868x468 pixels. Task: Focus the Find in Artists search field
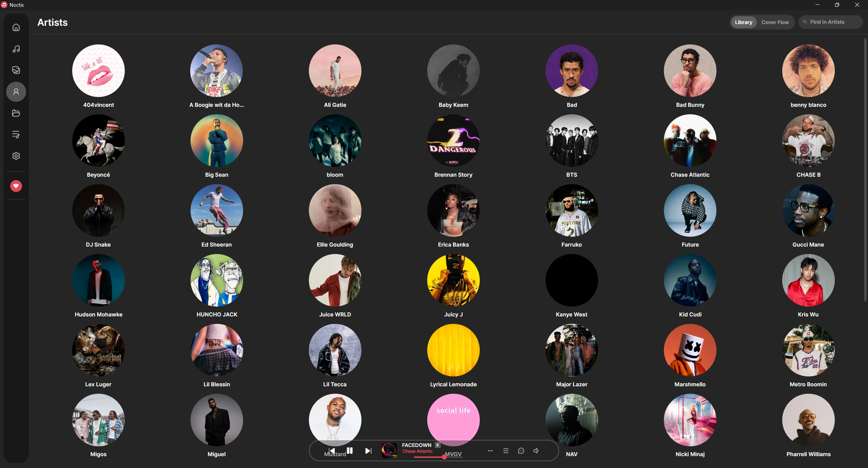pyautogui.click(x=831, y=22)
